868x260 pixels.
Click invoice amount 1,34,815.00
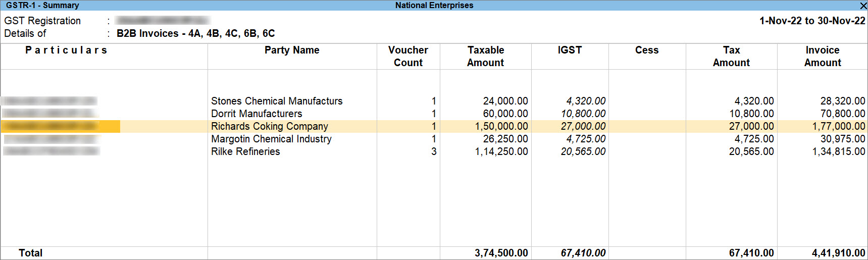[x=839, y=151]
